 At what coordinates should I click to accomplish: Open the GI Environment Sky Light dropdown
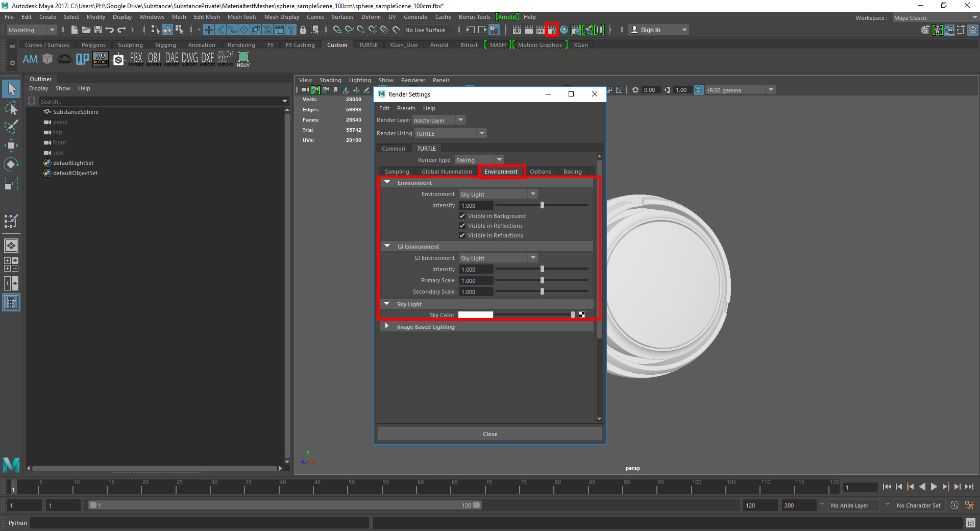[x=498, y=258]
